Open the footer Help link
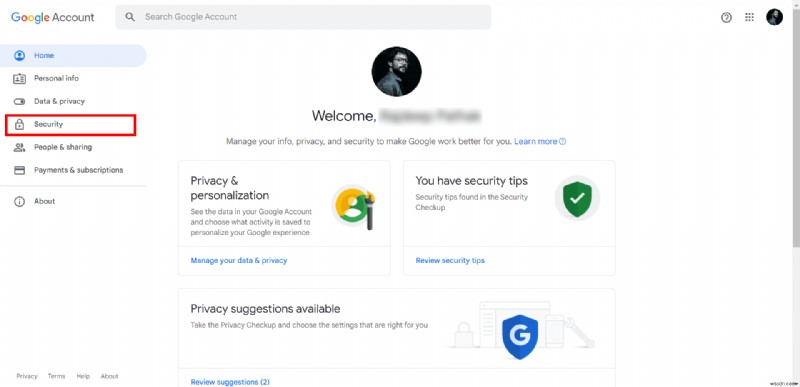800x387 pixels. point(83,376)
